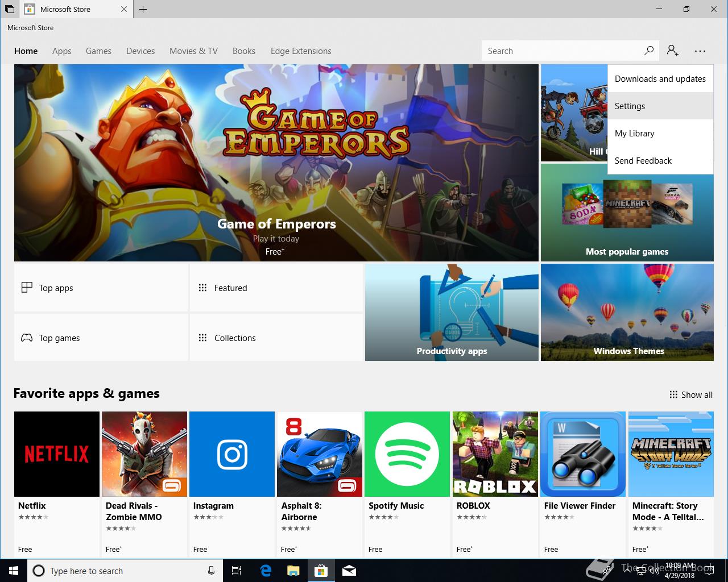Image resolution: width=728 pixels, height=582 pixels.
Task: Click Show all for Favorite apps
Action: tap(691, 394)
